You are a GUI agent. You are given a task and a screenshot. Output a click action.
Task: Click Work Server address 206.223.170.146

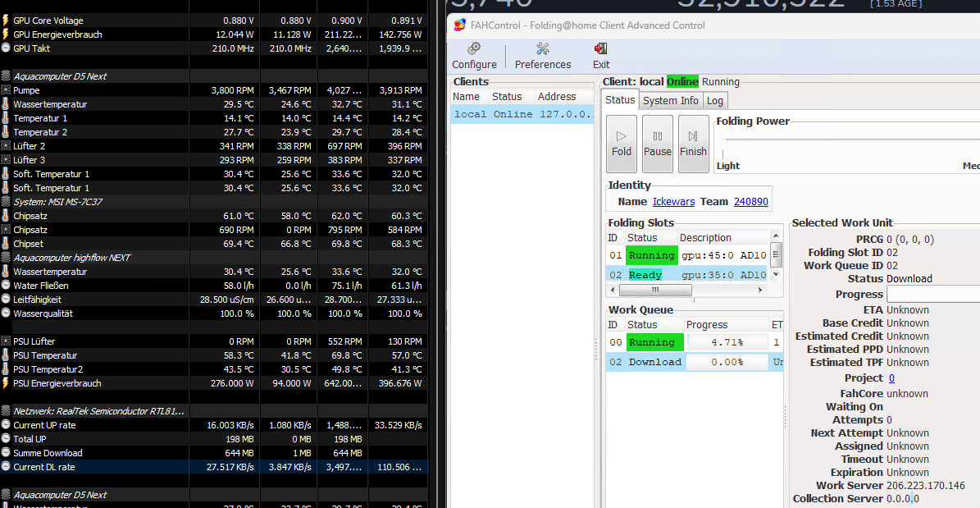click(x=926, y=486)
